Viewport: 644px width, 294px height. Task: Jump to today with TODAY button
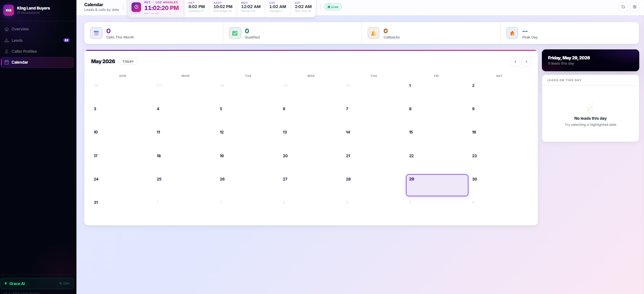[128, 62]
